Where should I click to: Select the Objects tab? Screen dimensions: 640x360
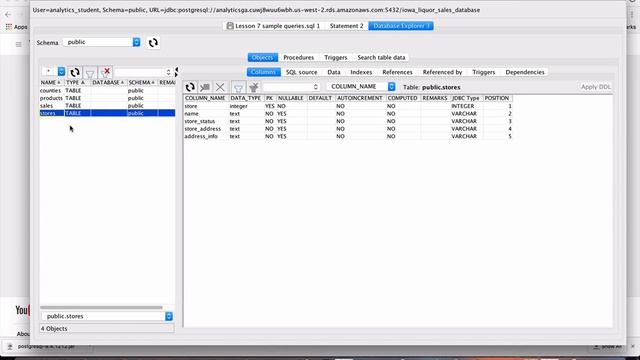pyautogui.click(x=262, y=58)
